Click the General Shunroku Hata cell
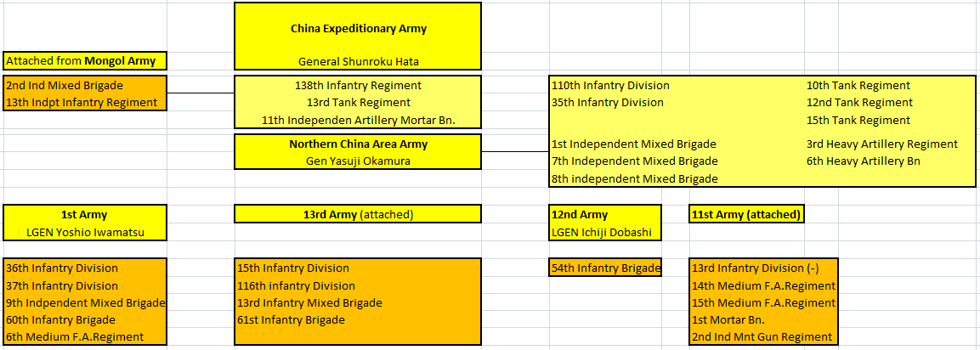Image resolution: width=980 pixels, height=350 pixels. click(358, 61)
